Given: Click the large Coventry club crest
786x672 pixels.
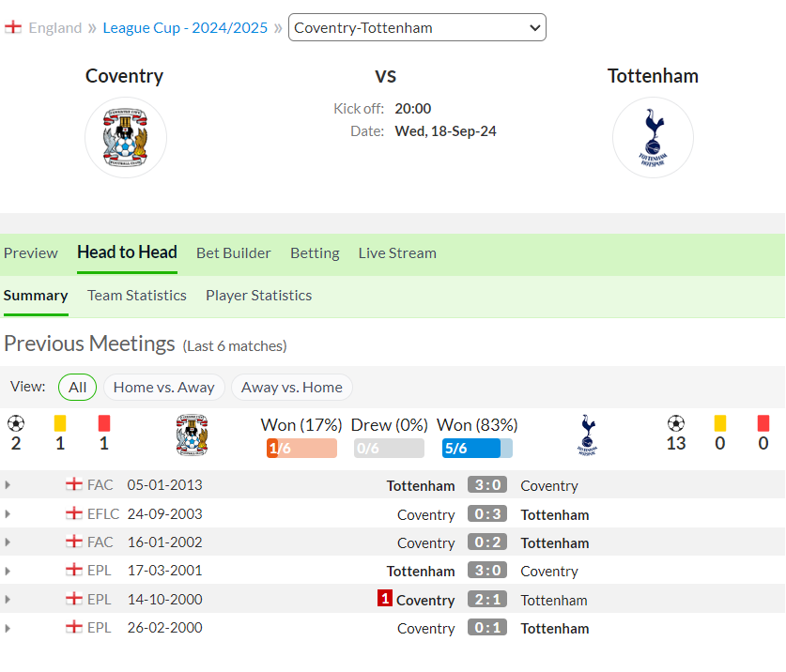Looking at the screenshot, I should (125, 138).
